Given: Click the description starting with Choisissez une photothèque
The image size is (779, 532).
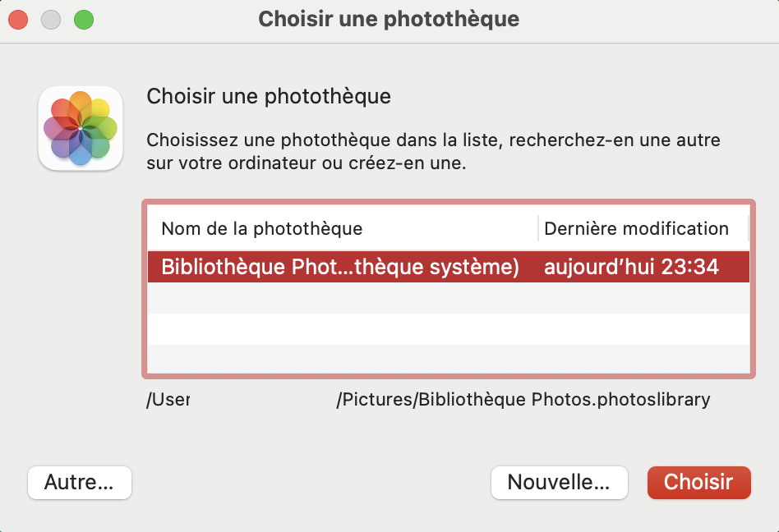Looking at the screenshot, I should pos(433,151).
